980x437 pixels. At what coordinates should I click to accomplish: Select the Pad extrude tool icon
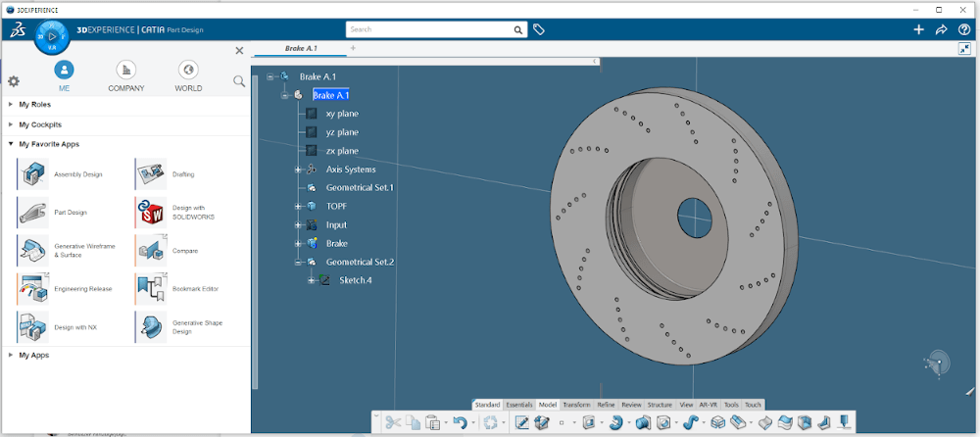coord(589,422)
